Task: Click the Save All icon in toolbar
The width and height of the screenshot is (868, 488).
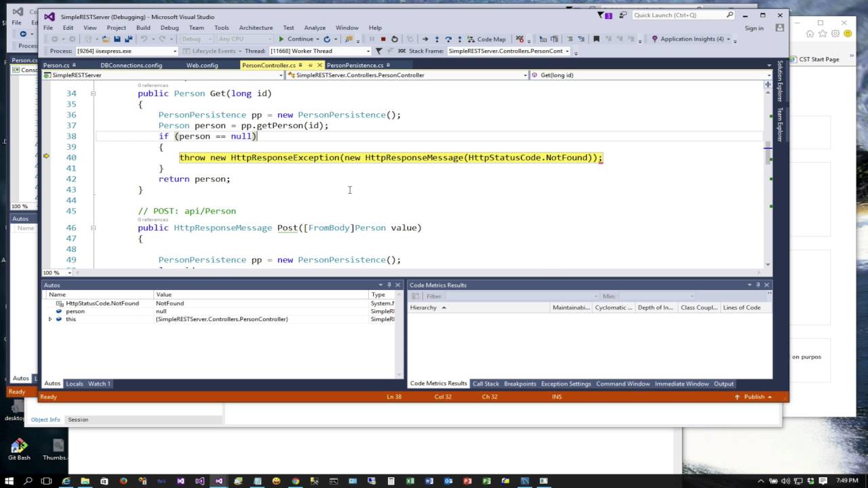Action: point(128,39)
